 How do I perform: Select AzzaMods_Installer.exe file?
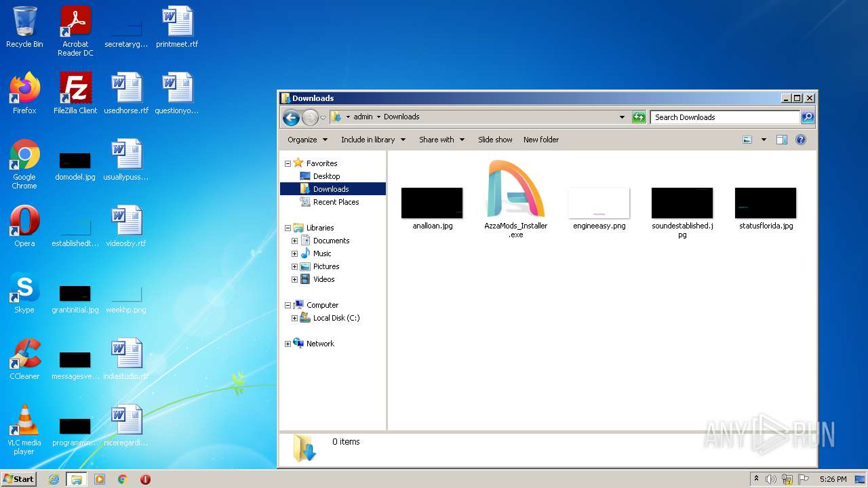[516, 199]
